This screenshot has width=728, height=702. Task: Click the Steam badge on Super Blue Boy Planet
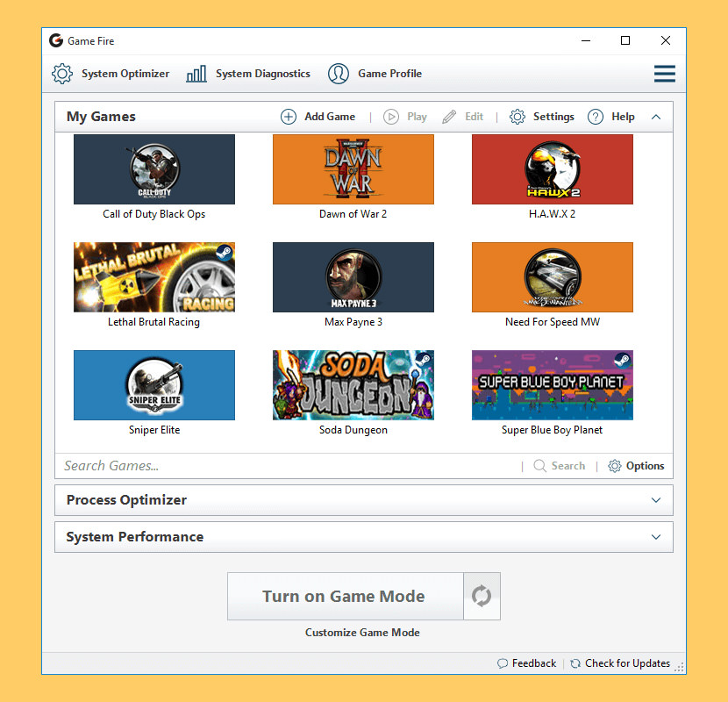pos(623,360)
